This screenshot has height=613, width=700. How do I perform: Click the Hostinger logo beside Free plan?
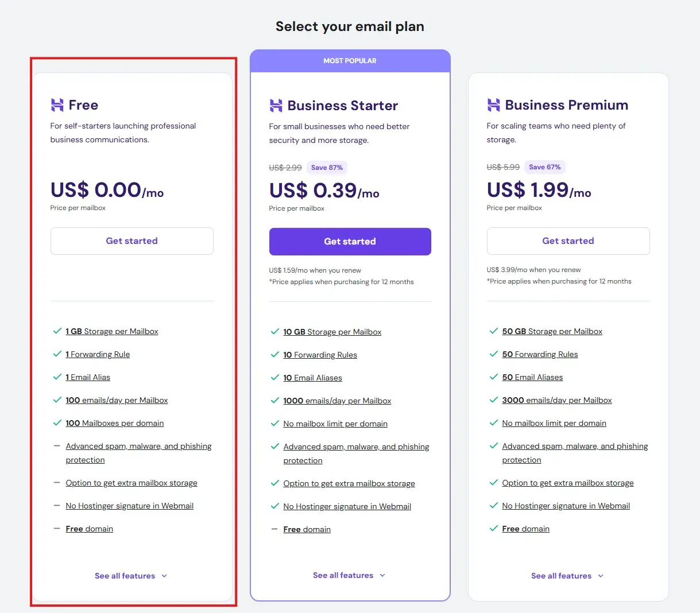click(x=57, y=105)
